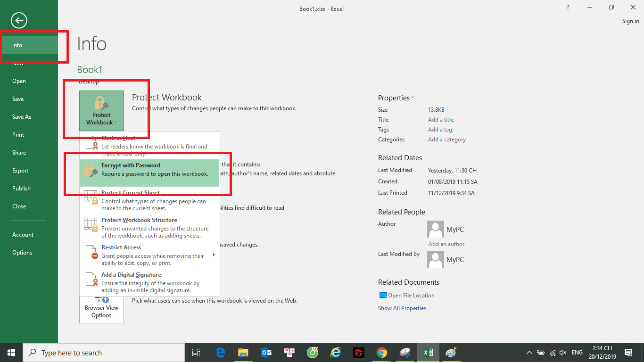Click the Encrypt with Password lock icon
Screen dimensions: 644x362
tap(91, 170)
